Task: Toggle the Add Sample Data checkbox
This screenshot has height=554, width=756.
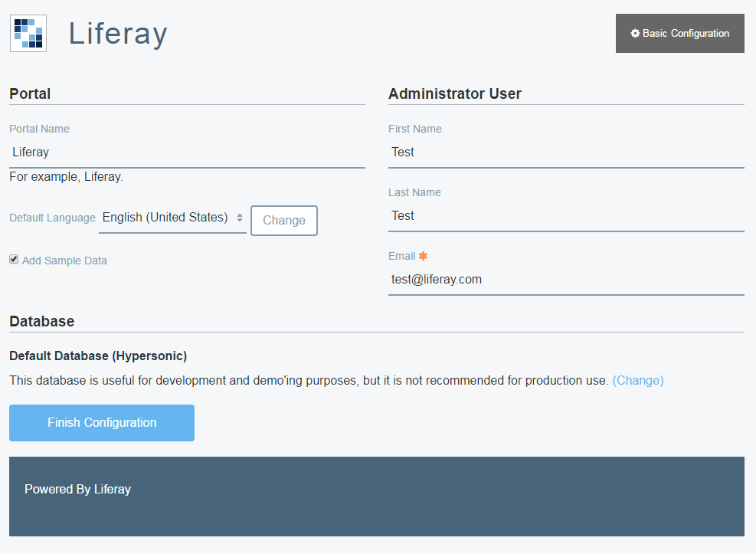Action: click(14, 260)
